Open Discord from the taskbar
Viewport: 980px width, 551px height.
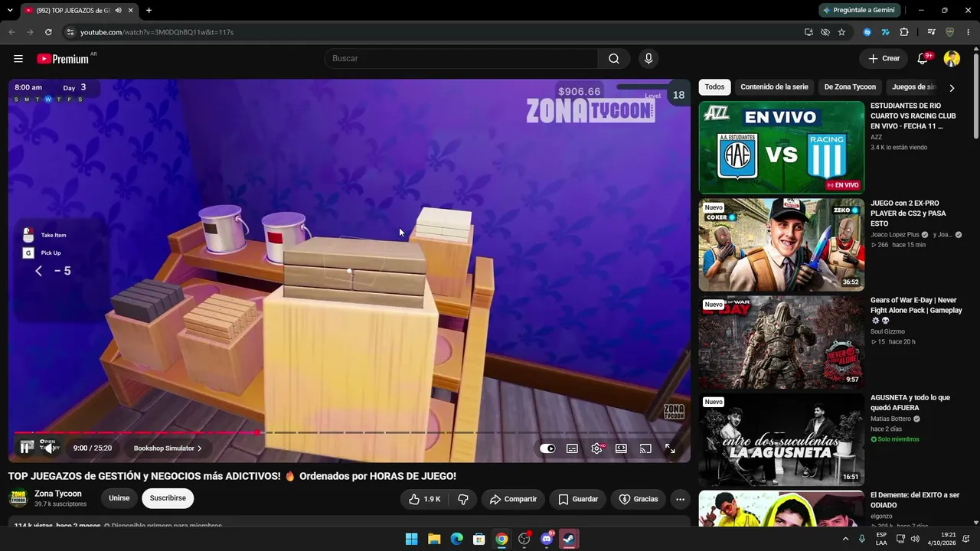point(547,539)
